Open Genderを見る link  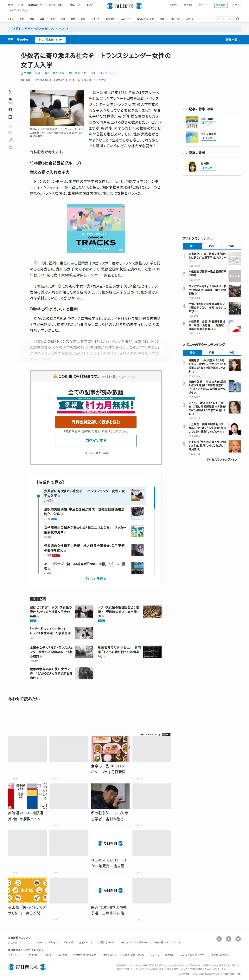click(x=96, y=578)
